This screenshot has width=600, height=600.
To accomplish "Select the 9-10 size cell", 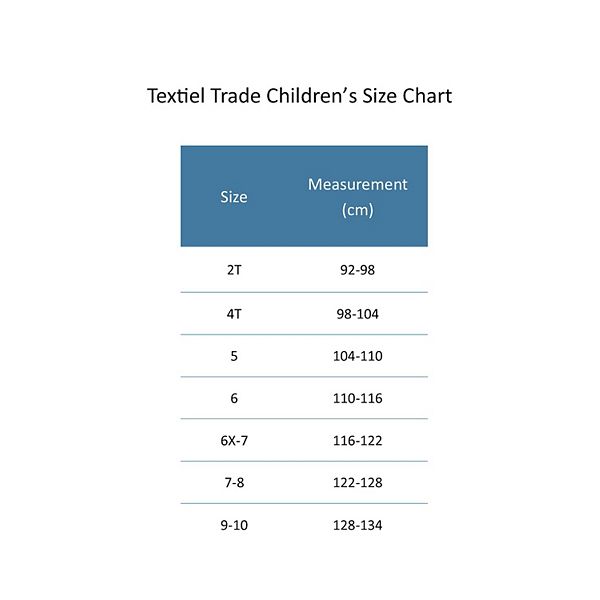I will pyautogui.click(x=234, y=525).
